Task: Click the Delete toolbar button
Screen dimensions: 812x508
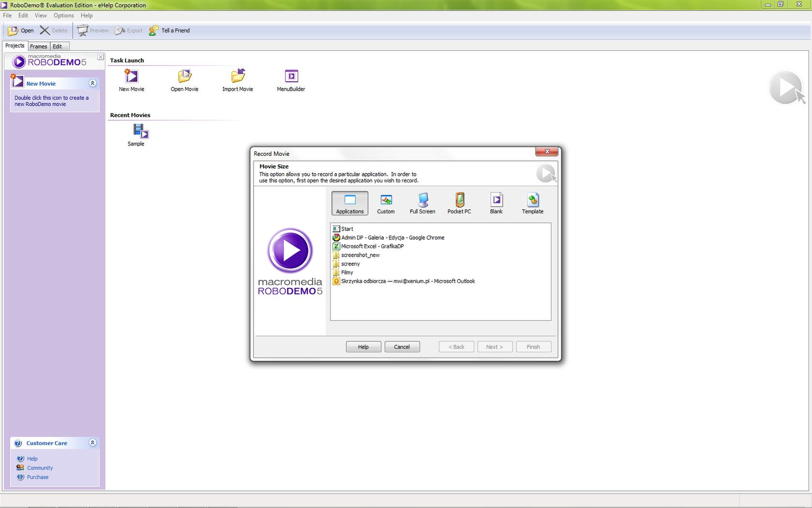Action: 54,30
